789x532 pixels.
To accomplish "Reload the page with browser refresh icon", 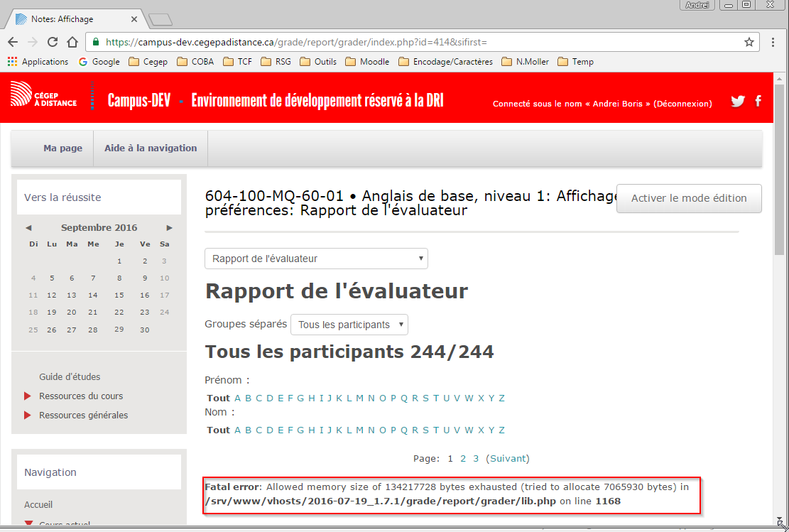I will point(53,42).
